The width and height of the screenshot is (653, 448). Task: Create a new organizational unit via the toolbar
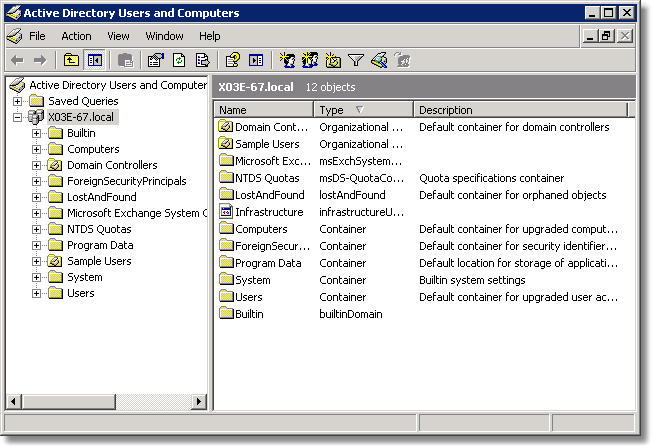pyautogui.click(x=333, y=61)
